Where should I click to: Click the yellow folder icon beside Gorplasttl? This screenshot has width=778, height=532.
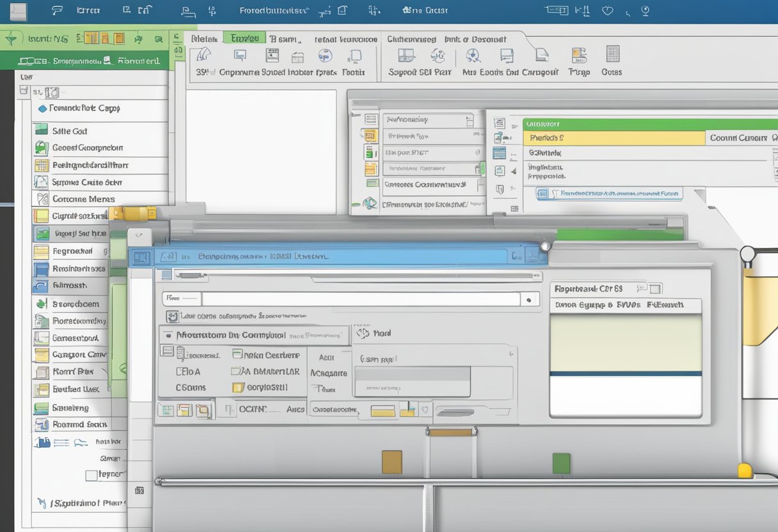click(238, 387)
